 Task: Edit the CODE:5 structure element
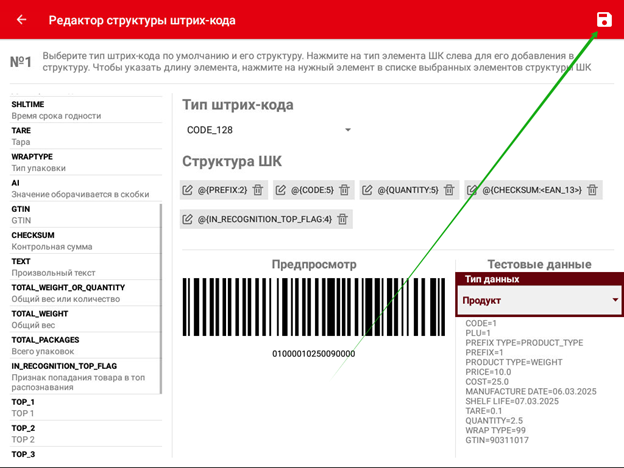(x=281, y=190)
